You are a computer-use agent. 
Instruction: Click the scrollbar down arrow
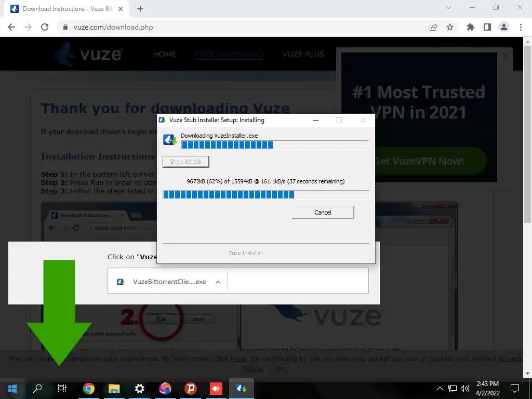527,374
